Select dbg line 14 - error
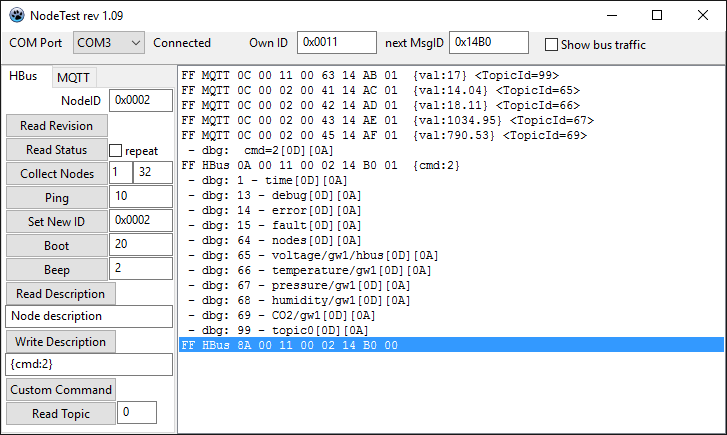727x435 pixels. click(x=451, y=210)
